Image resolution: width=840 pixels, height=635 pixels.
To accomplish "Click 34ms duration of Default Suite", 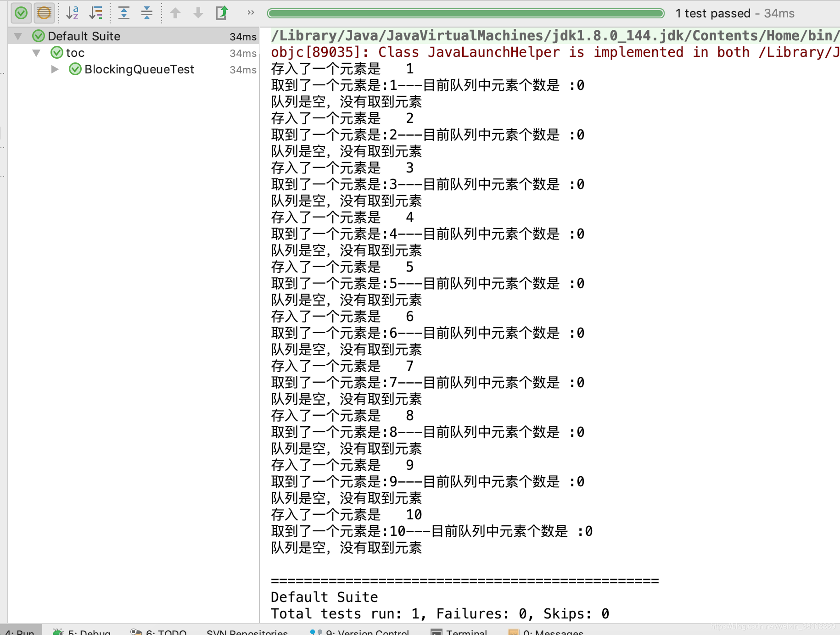I will click(243, 37).
